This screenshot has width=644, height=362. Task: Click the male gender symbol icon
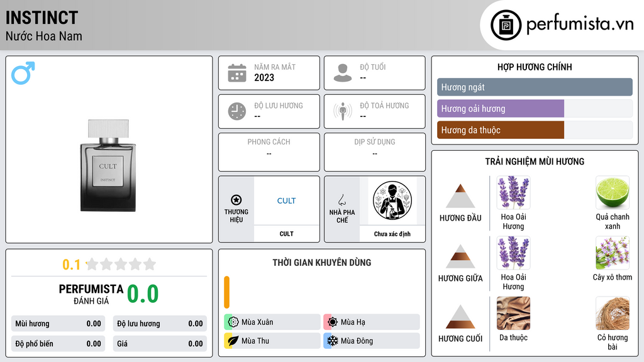[x=23, y=73]
